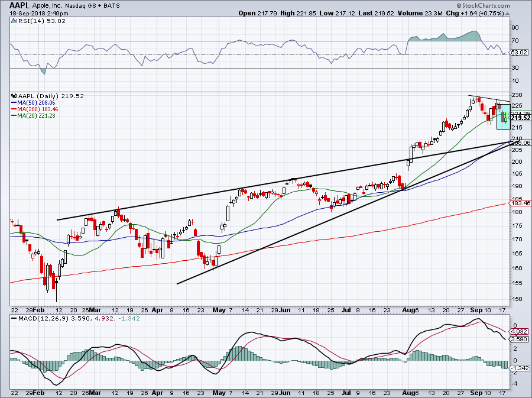
Task: Click the -1.342 histogram axis tag
Action: (x=519, y=368)
